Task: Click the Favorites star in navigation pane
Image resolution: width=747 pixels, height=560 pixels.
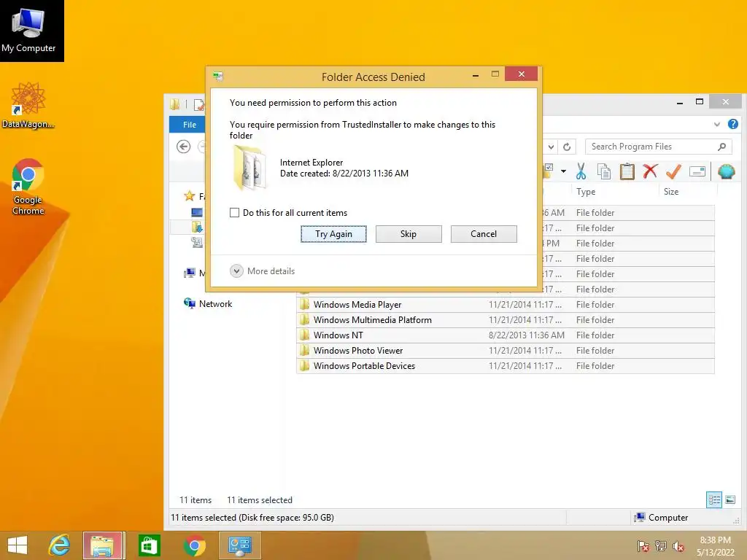Action: (190, 195)
